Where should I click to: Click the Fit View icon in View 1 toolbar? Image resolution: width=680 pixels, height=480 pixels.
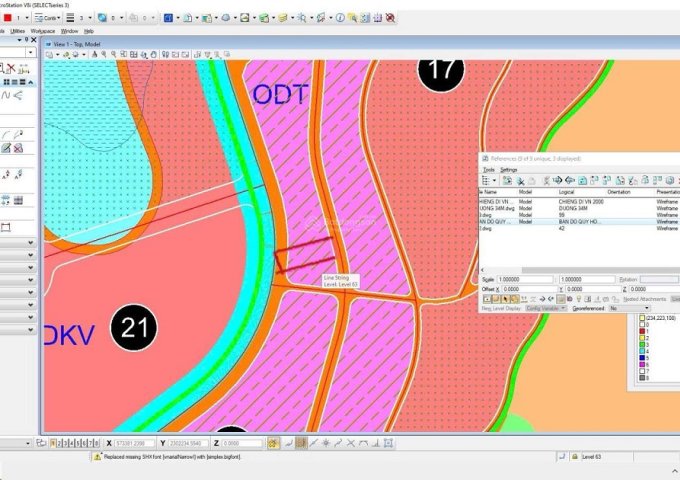134,55
